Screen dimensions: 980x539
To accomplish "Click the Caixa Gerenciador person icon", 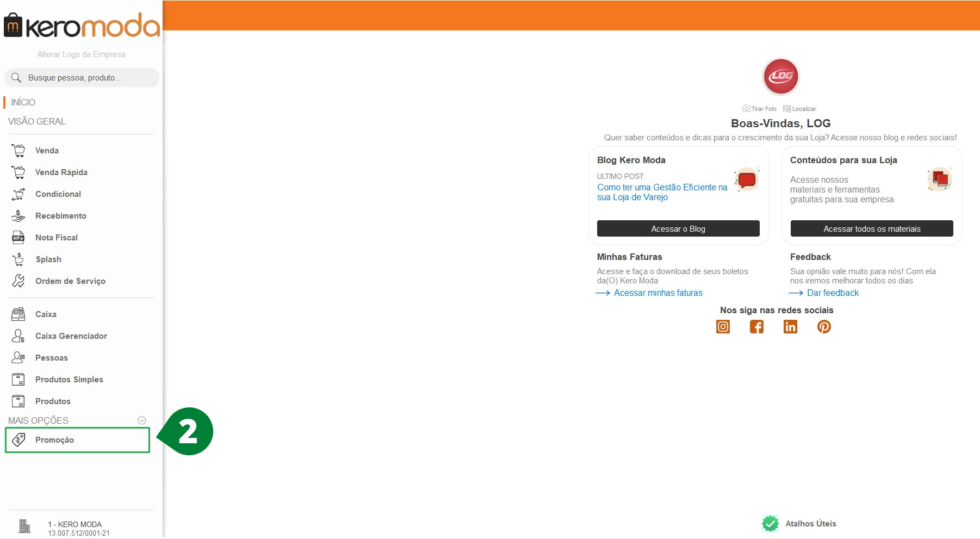I will [18, 336].
